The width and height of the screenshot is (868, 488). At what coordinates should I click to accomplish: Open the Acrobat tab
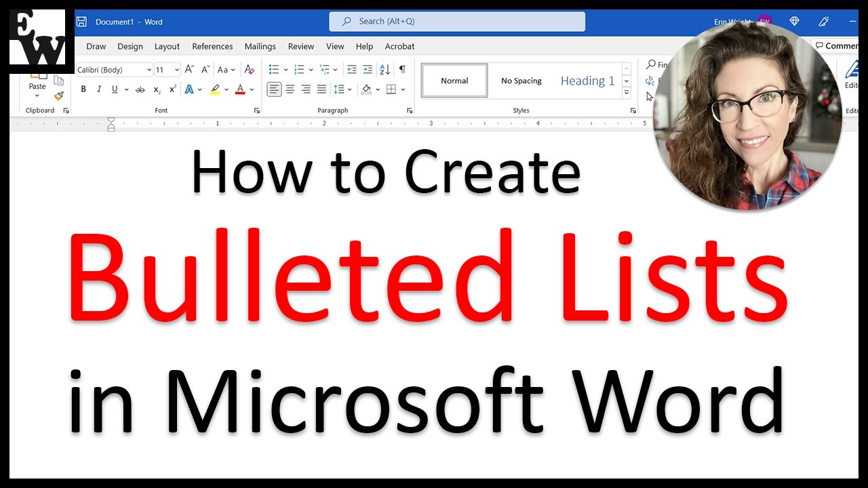pyautogui.click(x=400, y=46)
